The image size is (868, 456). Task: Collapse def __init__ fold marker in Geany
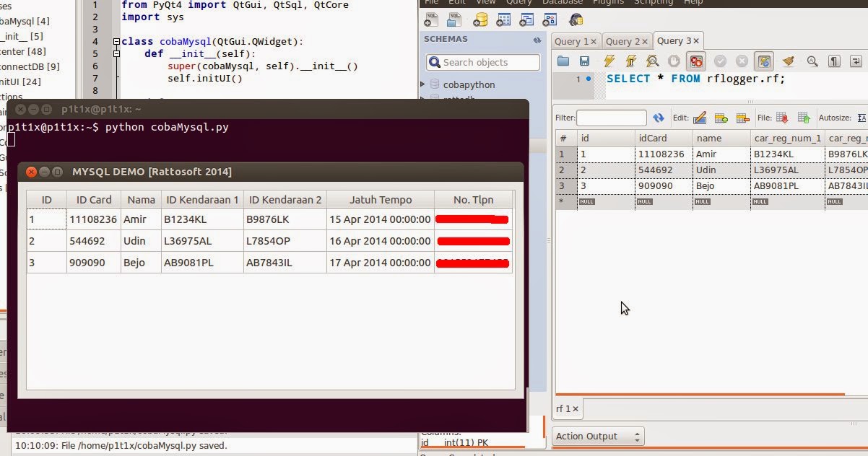(116, 54)
